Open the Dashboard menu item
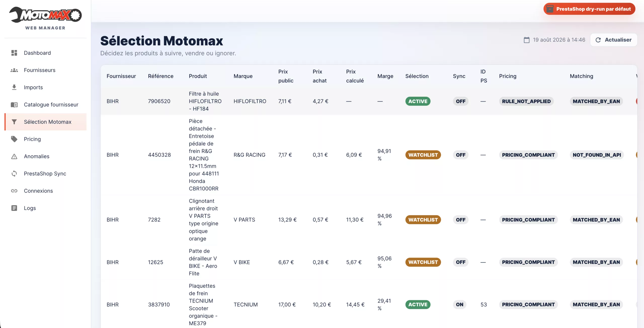 46,53
